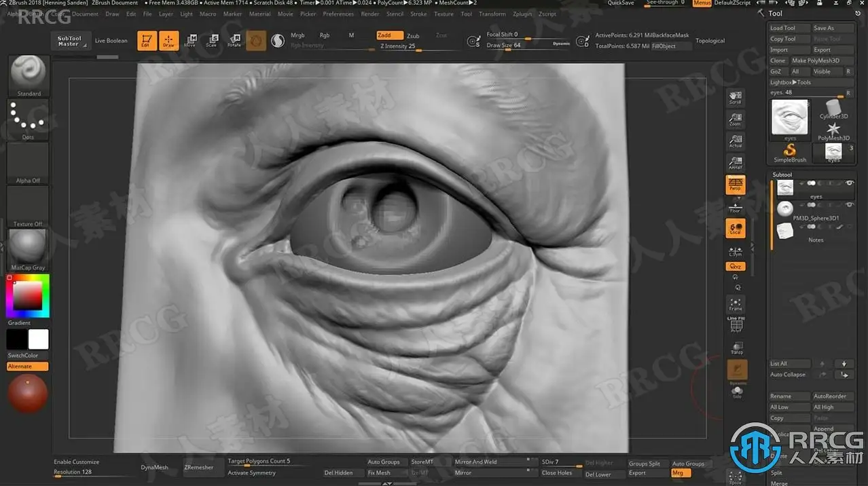Image resolution: width=868 pixels, height=486 pixels.
Task: Pick the Rotate transform icon
Action: click(x=234, y=41)
